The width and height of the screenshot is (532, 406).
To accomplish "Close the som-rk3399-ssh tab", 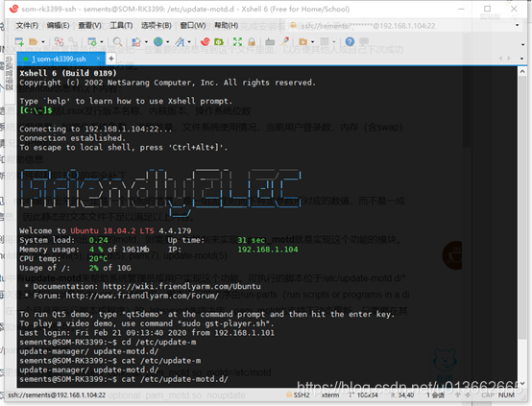I will pos(98,59).
